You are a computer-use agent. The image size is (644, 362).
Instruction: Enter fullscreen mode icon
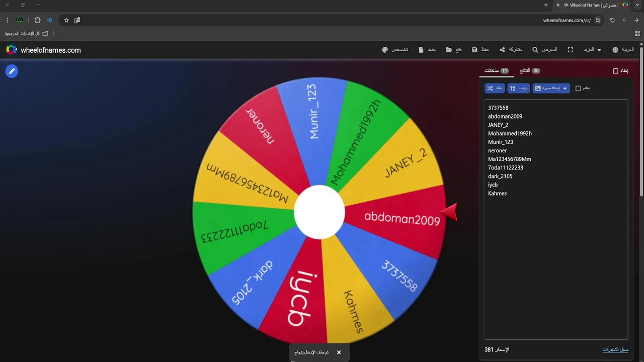click(x=571, y=50)
